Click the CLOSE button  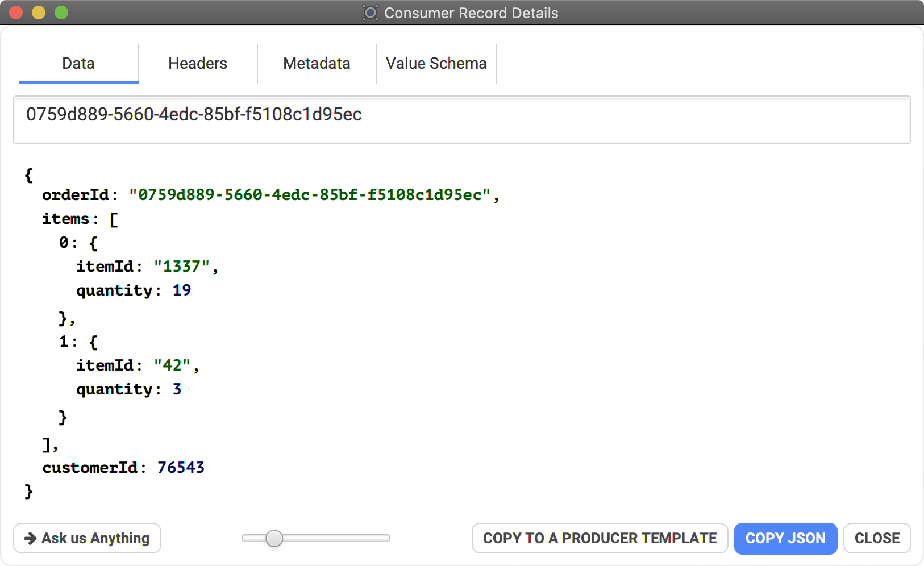[877, 538]
